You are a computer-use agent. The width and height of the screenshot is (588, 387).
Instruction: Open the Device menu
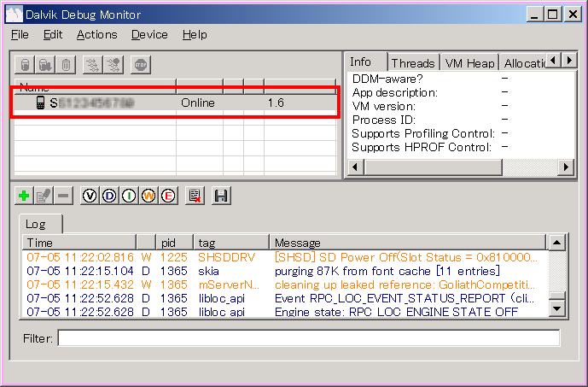click(x=149, y=34)
